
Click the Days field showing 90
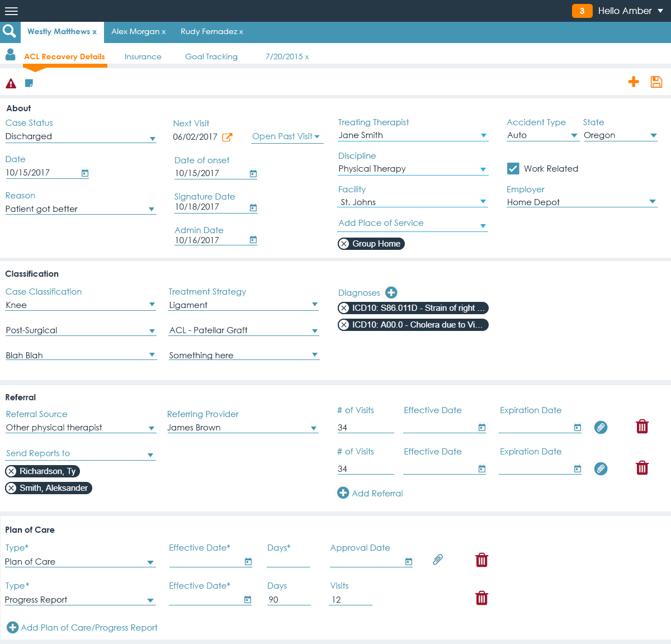point(288,599)
